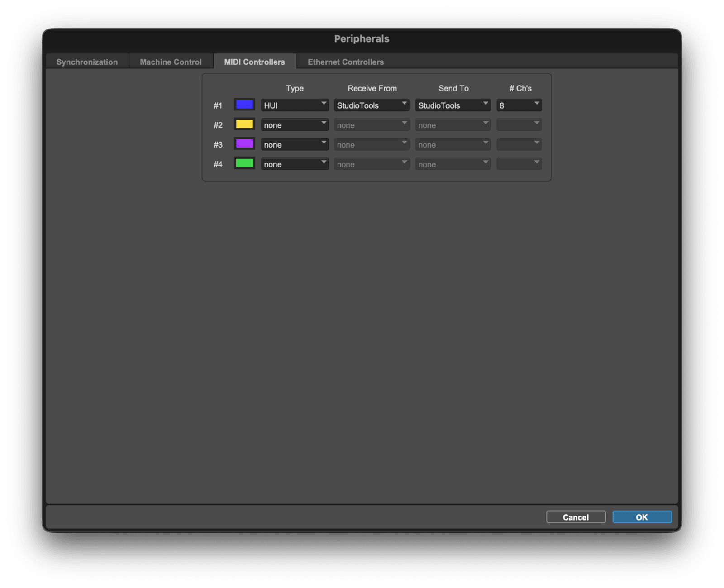The image size is (724, 588).
Task: Switch to the Synchronization tab
Action: coord(87,62)
